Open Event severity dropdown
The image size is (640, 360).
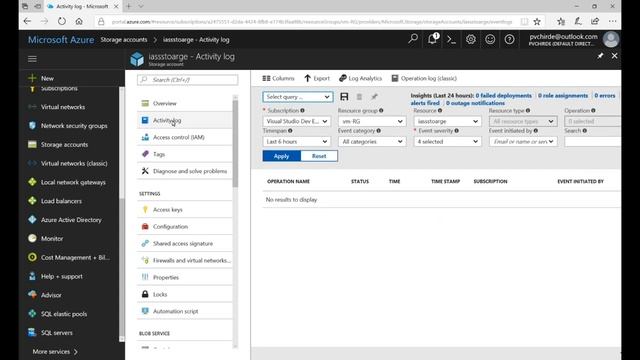tap(448, 142)
